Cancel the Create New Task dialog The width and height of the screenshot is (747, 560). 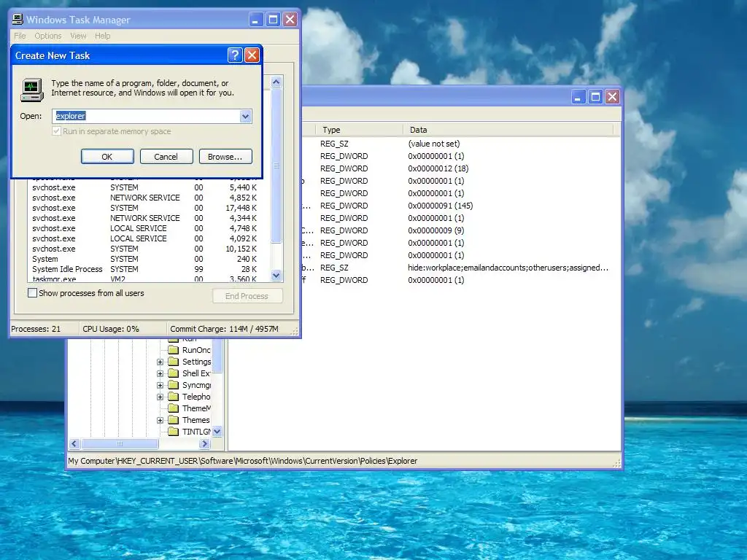pos(166,157)
